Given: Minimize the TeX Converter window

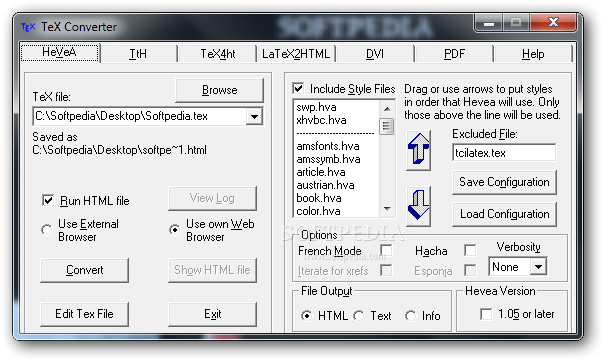Looking at the screenshot, I should tap(489, 22).
